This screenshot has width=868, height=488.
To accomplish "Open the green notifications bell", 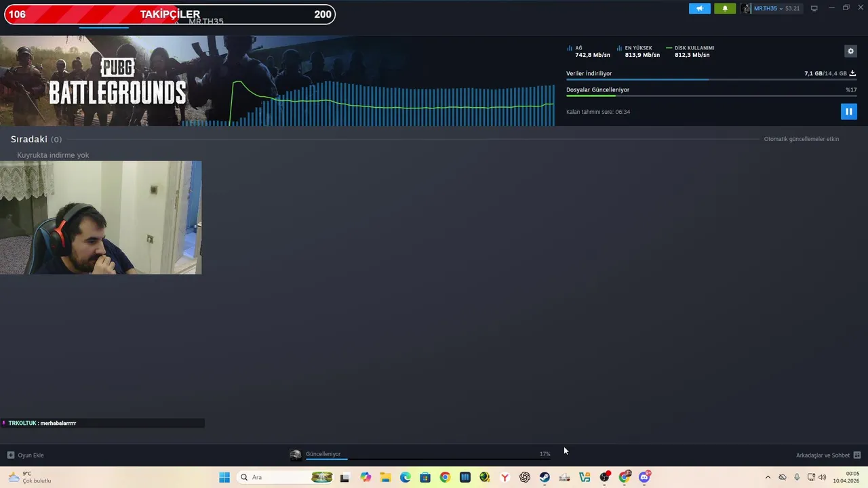I will click(x=725, y=8).
